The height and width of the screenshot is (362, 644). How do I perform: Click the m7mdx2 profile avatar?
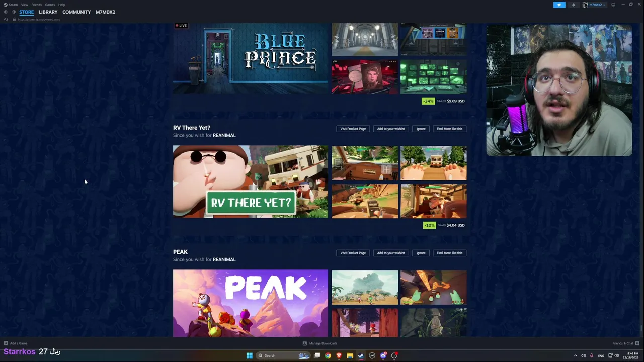tap(586, 5)
